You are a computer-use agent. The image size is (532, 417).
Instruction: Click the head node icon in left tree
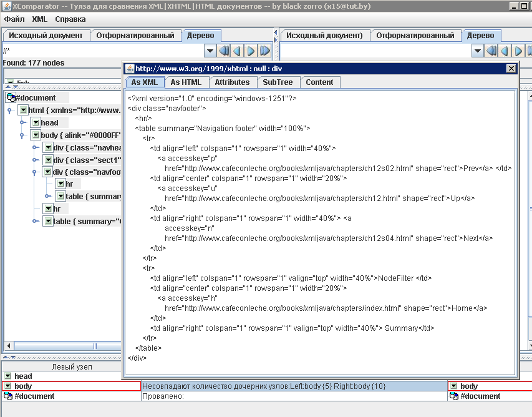pyautogui.click(x=36, y=123)
